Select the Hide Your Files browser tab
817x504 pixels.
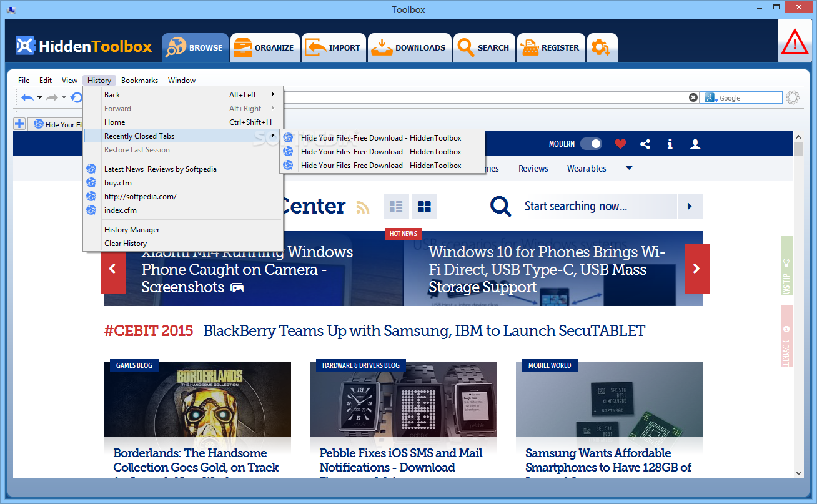coord(56,124)
